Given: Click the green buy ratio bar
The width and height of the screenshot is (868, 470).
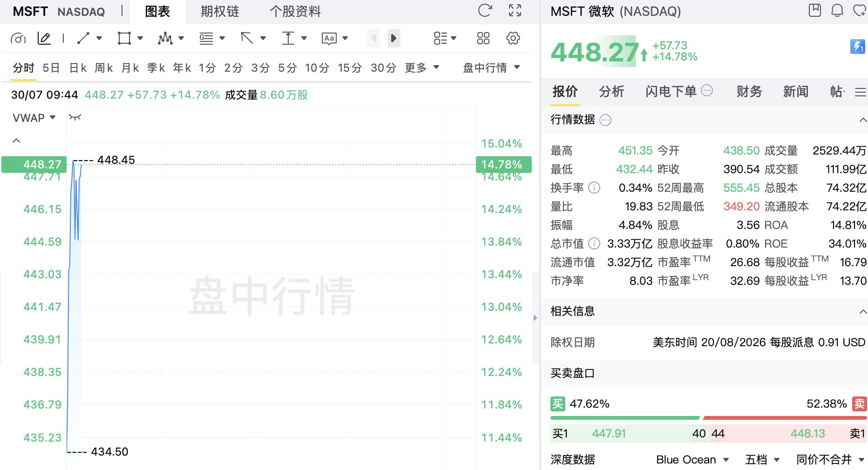Looking at the screenshot, I should pyautogui.click(x=625, y=418).
